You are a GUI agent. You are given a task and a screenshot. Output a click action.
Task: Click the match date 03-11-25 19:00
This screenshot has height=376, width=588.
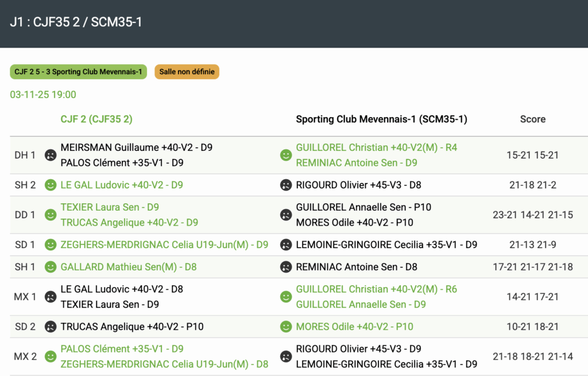(43, 95)
